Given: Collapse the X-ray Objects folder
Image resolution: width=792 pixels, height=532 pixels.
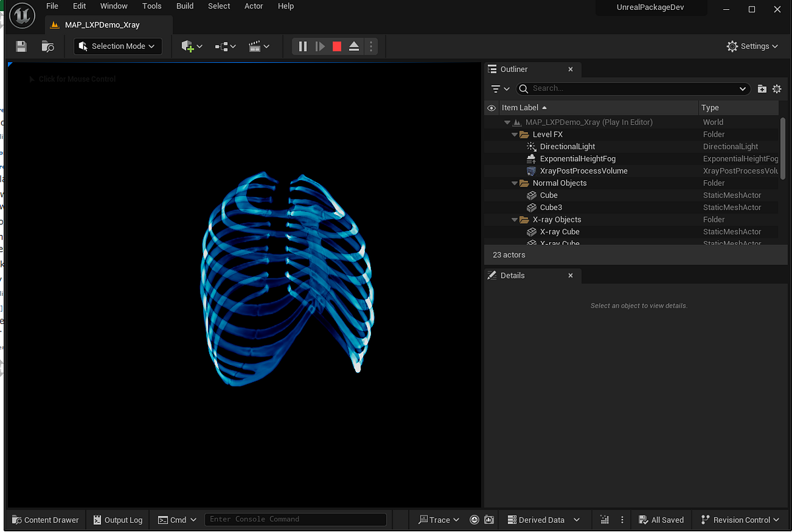Looking at the screenshot, I should coord(514,219).
